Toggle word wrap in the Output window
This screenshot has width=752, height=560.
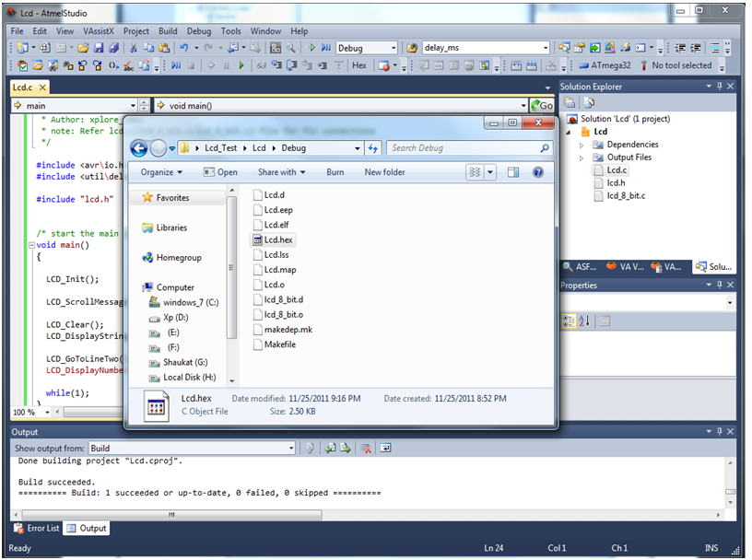point(385,449)
